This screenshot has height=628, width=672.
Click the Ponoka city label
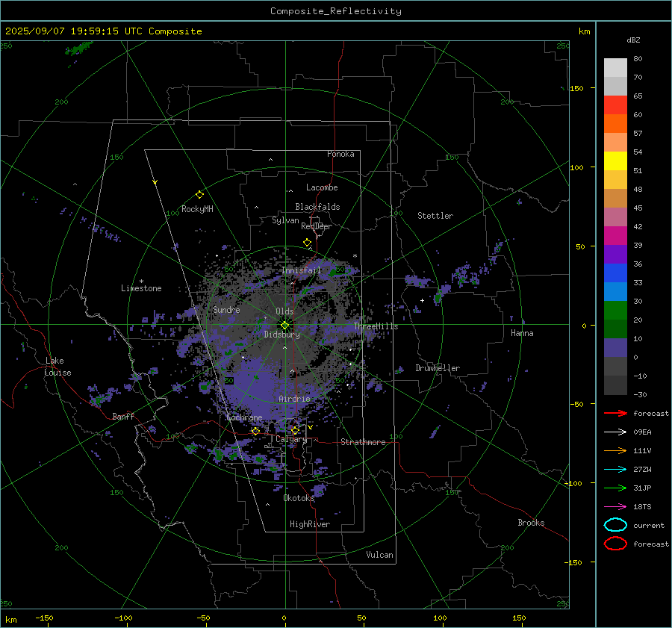(340, 154)
